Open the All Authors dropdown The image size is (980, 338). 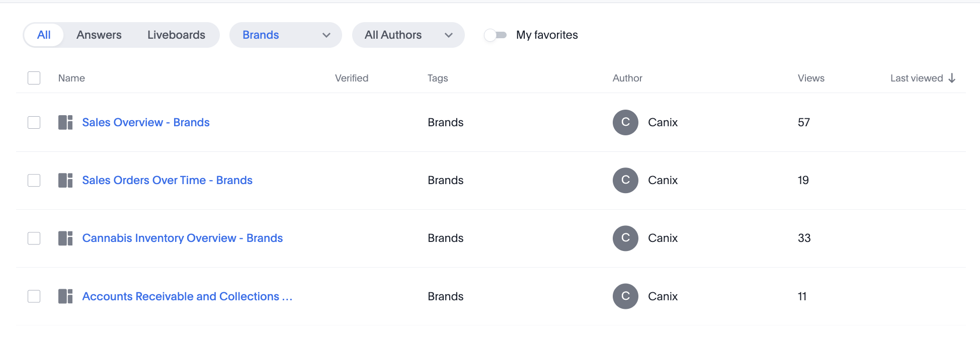[x=408, y=35]
